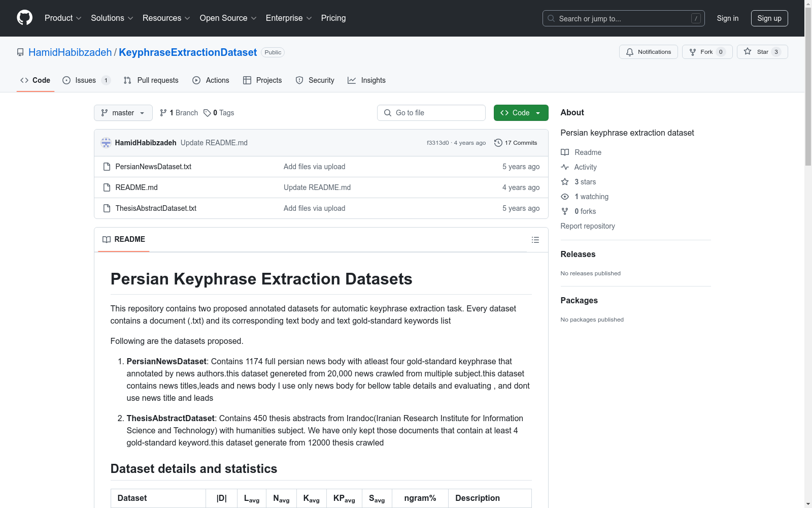Open the Releases section heading link

(x=578, y=255)
